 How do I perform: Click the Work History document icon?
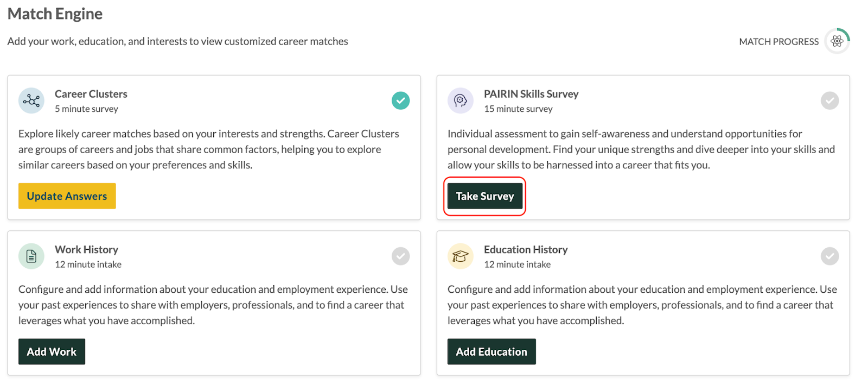click(31, 256)
